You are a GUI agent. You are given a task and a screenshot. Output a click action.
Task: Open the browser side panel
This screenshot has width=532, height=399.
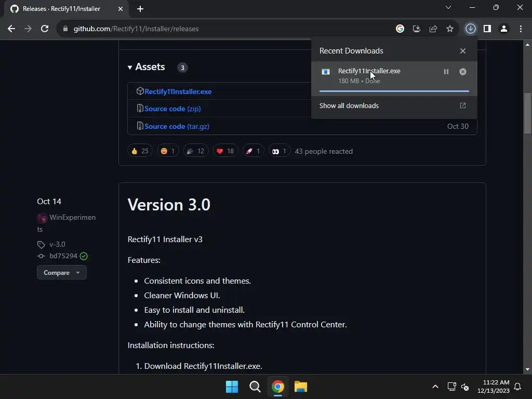pyautogui.click(x=487, y=29)
